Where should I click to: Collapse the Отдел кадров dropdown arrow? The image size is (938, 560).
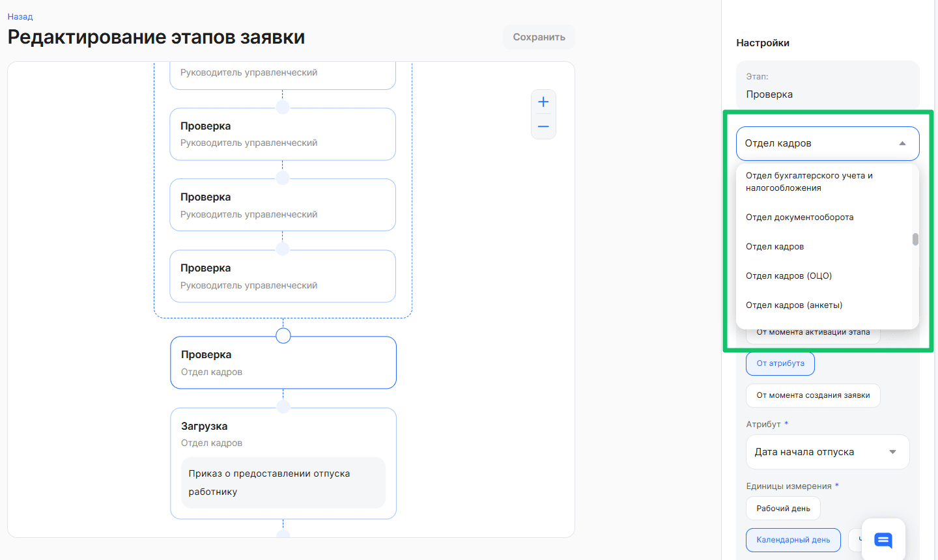point(902,143)
